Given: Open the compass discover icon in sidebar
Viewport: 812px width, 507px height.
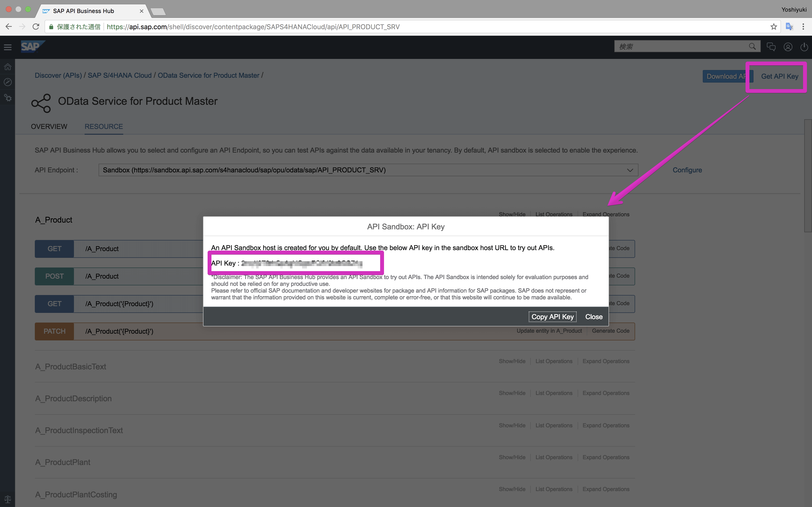Looking at the screenshot, I should tap(8, 82).
